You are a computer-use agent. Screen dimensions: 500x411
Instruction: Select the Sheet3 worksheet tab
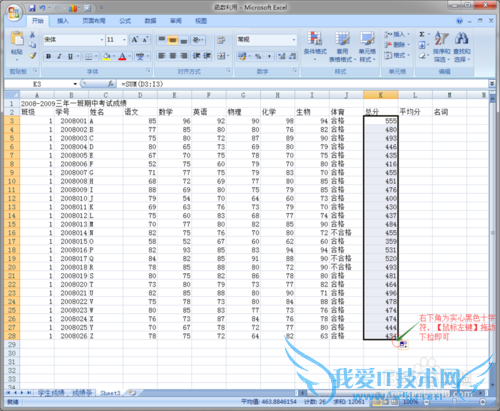click(x=110, y=393)
